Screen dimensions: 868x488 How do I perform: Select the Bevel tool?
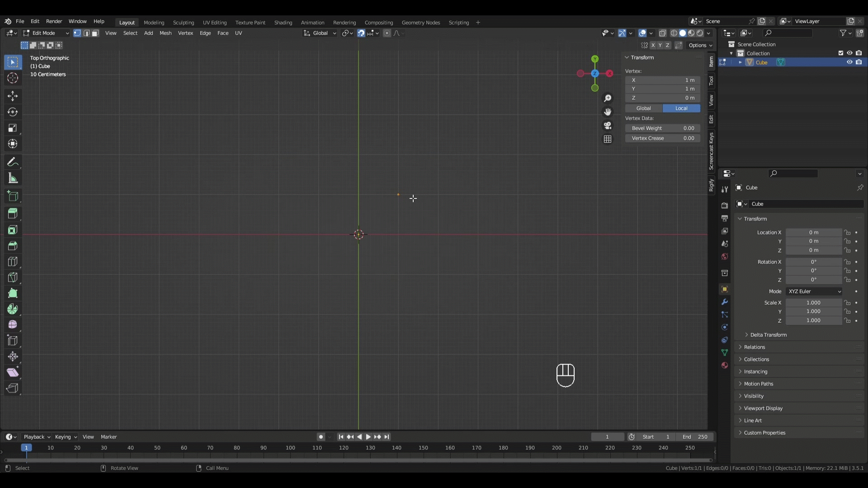coord(13,246)
